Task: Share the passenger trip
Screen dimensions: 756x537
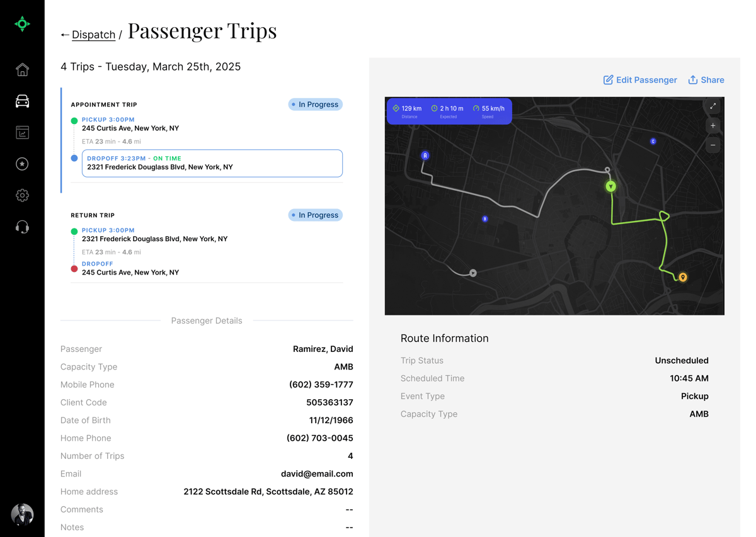Action: click(706, 80)
